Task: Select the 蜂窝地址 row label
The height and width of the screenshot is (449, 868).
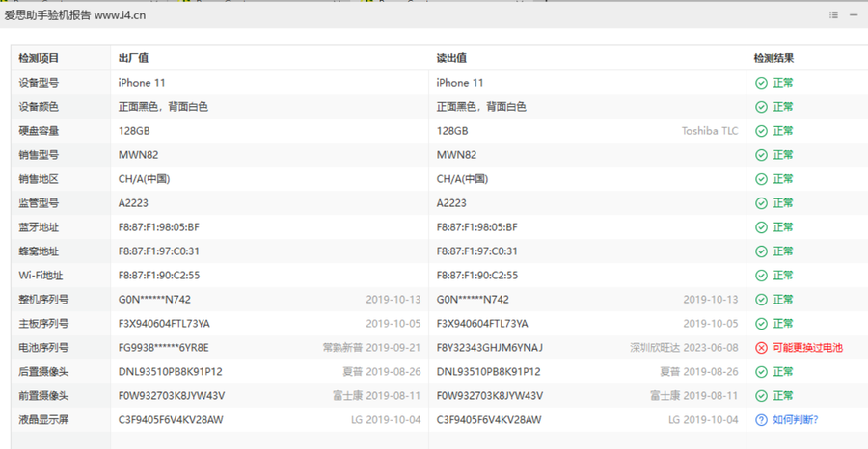Action: coord(39,251)
